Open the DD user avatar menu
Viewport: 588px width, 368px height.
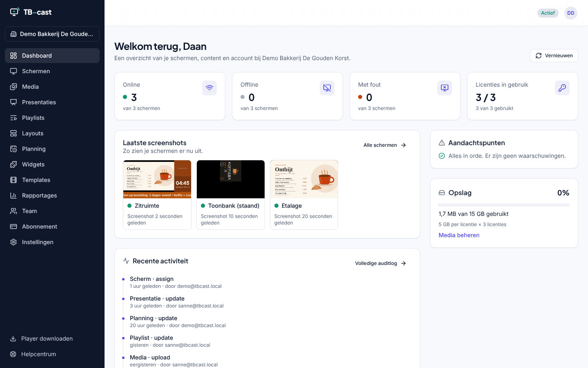click(571, 13)
